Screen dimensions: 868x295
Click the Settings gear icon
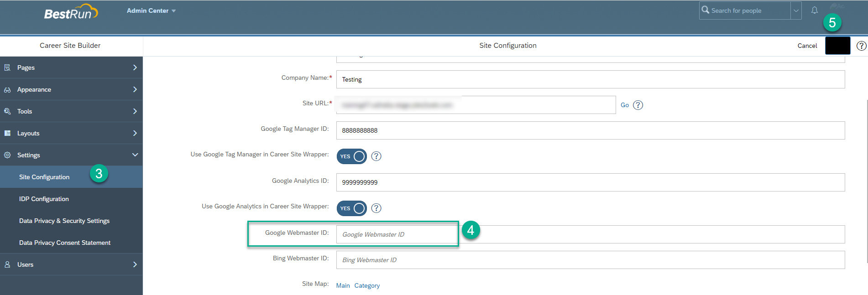point(7,155)
